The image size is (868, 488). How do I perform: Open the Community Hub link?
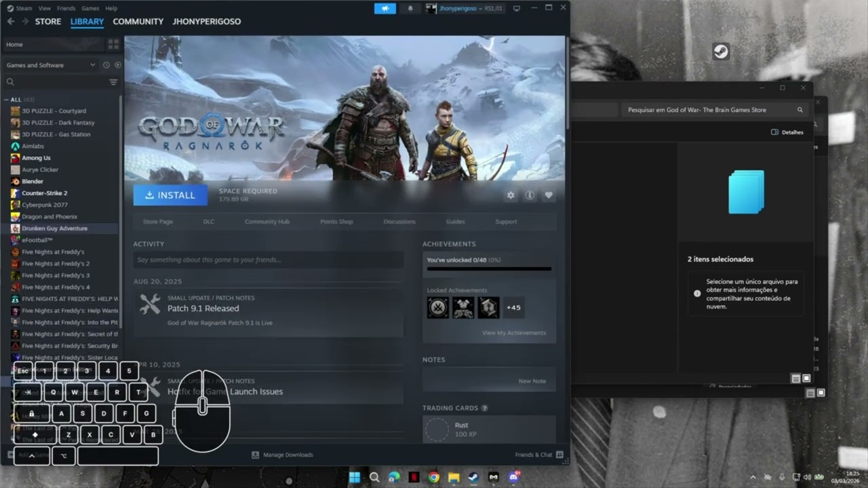click(267, 222)
